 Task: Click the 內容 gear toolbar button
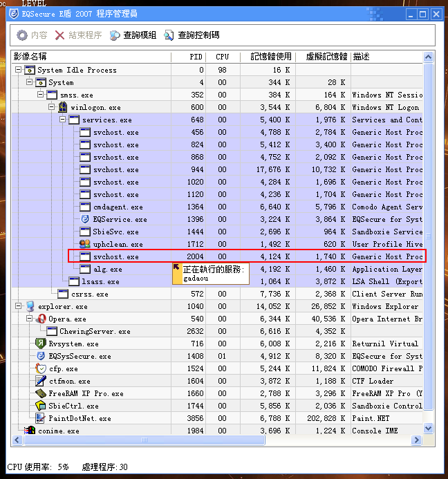(x=32, y=35)
